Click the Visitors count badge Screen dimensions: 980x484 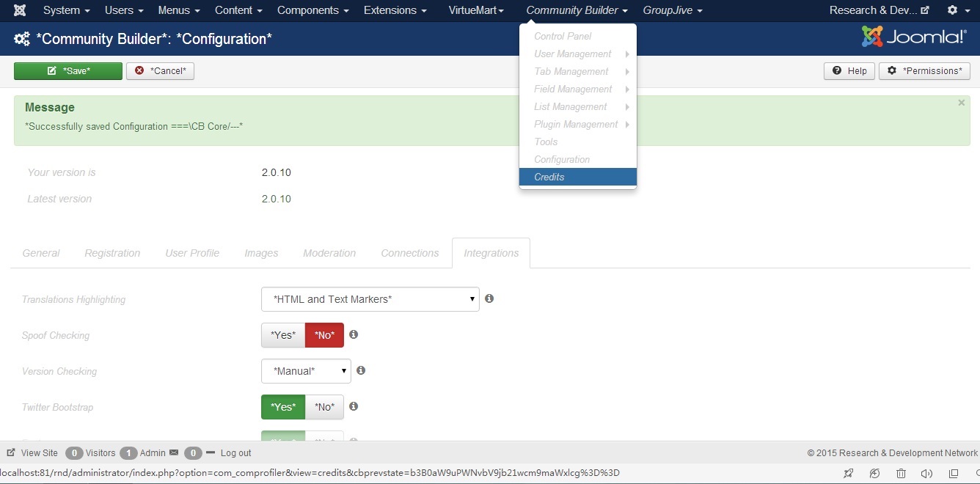click(74, 453)
